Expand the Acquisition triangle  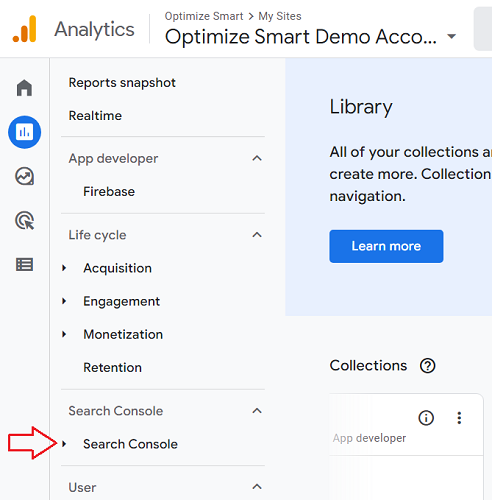click(64, 268)
